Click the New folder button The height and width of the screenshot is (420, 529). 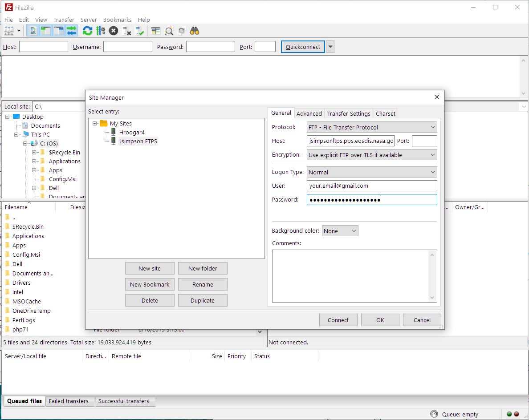[203, 268]
